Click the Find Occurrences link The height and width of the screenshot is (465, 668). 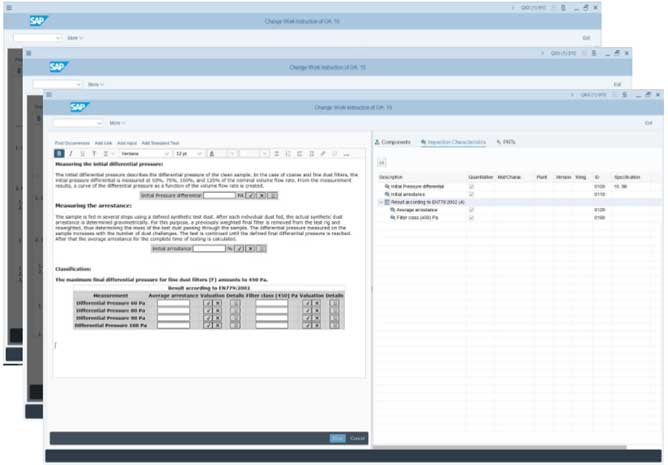(72, 143)
